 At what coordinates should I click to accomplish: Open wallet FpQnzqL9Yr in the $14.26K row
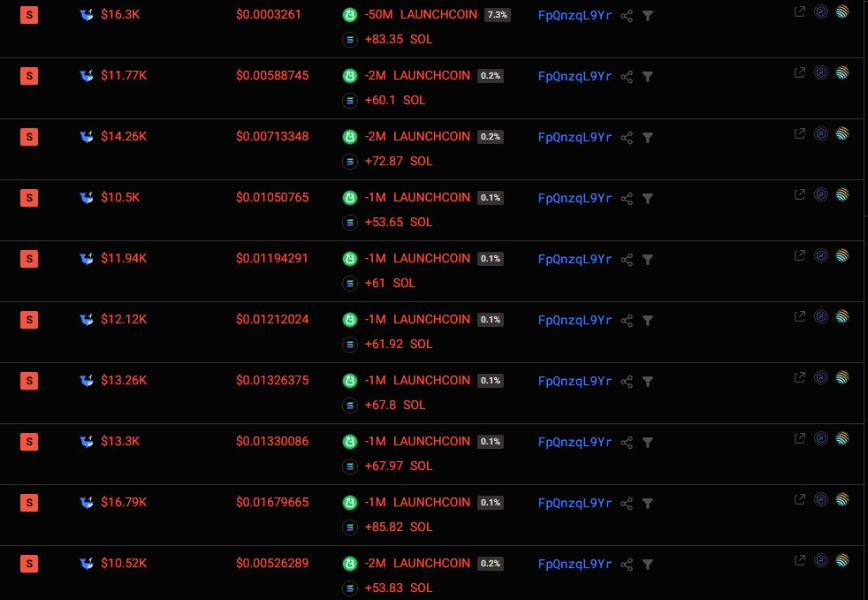(x=575, y=137)
